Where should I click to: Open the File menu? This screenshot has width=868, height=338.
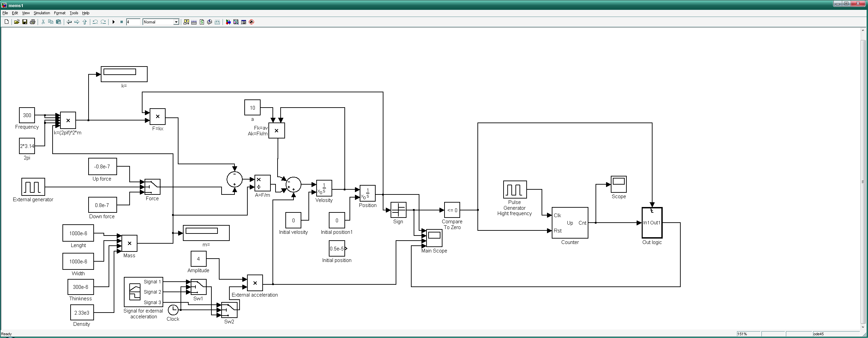(x=5, y=13)
